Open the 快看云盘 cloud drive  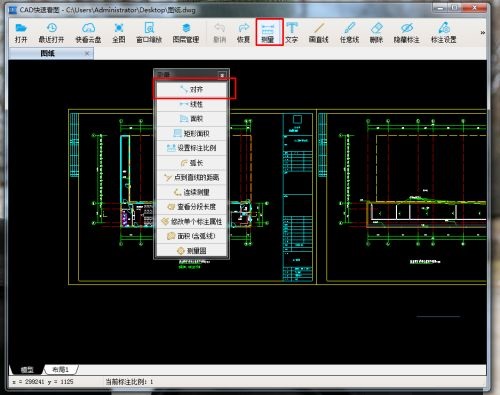[x=88, y=33]
